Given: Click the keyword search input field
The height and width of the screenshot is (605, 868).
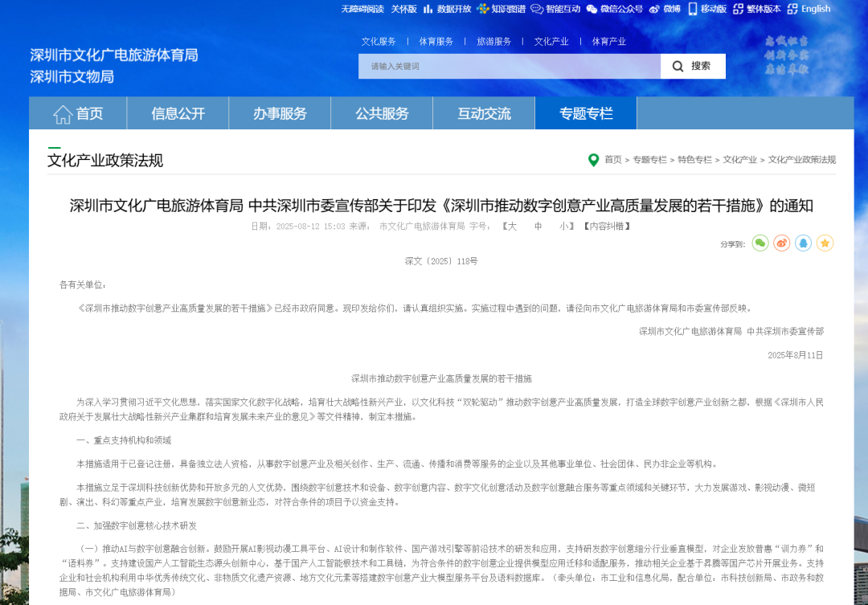Looking at the screenshot, I should click(x=509, y=66).
